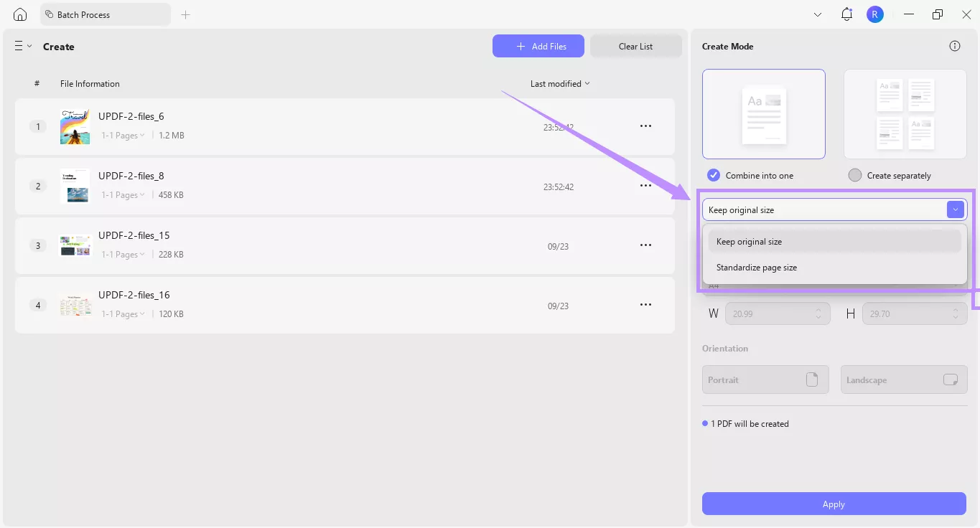Viewport: 980px width, 528px height.
Task: Click the Home icon in the title bar
Action: pyautogui.click(x=19, y=14)
